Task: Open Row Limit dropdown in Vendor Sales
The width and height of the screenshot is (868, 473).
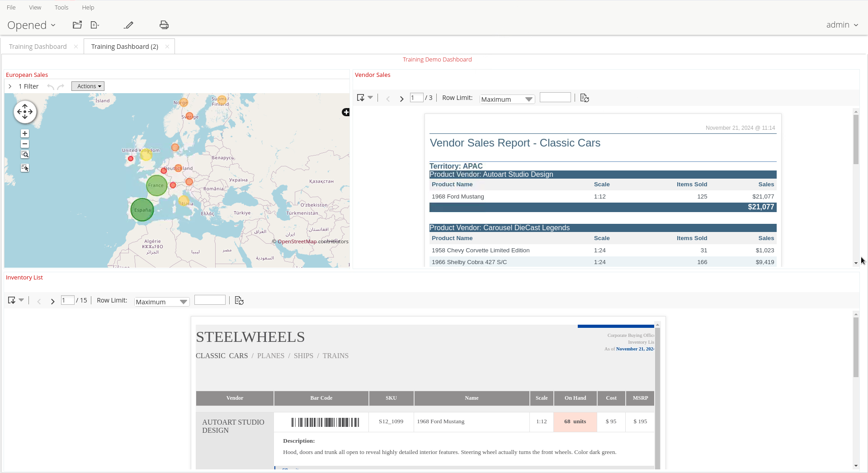Action: tap(507, 99)
